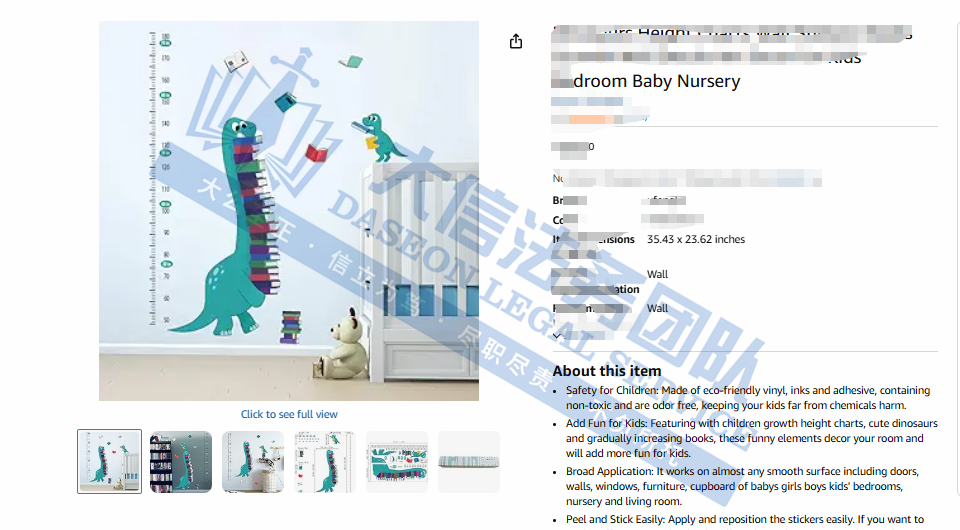
Task: Open the main dinosaur height chart image
Action: coord(289,211)
